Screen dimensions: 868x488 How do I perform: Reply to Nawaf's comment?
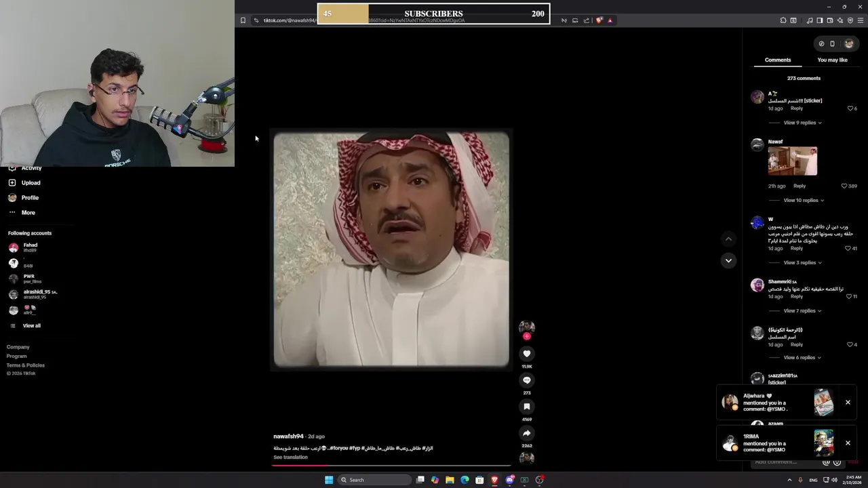800,186
